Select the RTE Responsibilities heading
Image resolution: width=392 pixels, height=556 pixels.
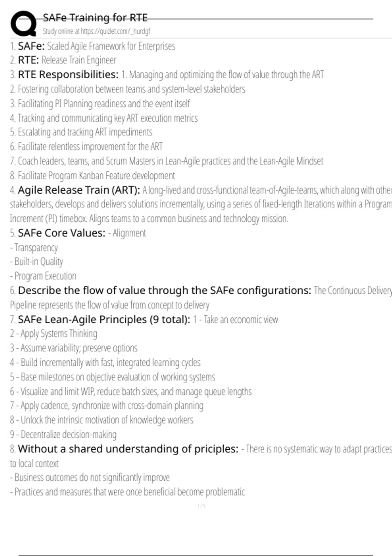point(68,75)
